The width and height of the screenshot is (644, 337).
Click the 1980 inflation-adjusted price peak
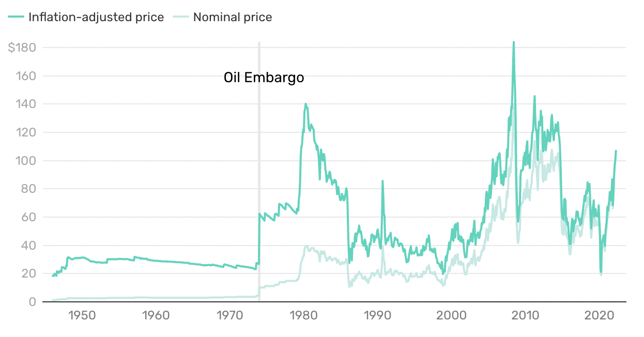pyautogui.click(x=305, y=104)
